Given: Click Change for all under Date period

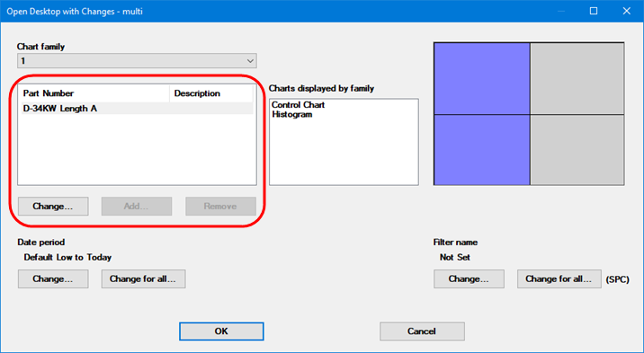Looking at the screenshot, I should (143, 278).
